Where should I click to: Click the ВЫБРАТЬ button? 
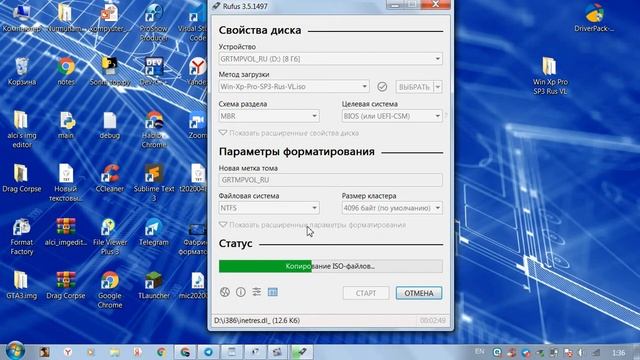(x=414, y=87)
